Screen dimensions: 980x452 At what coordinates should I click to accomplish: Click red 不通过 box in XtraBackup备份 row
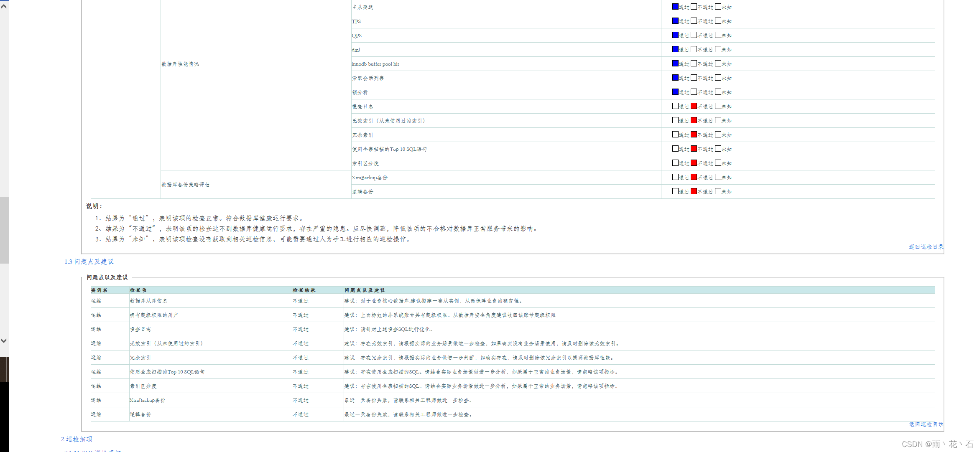click(694, 177)
